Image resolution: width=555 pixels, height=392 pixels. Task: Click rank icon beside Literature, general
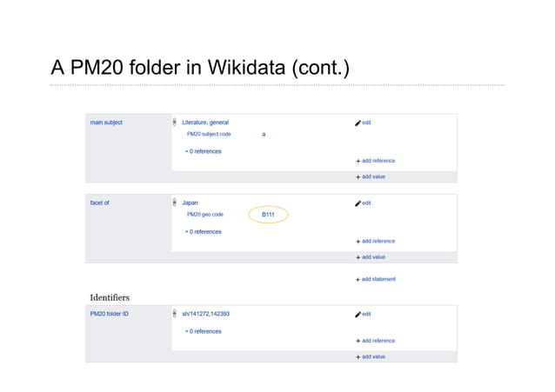coord(175,123)
